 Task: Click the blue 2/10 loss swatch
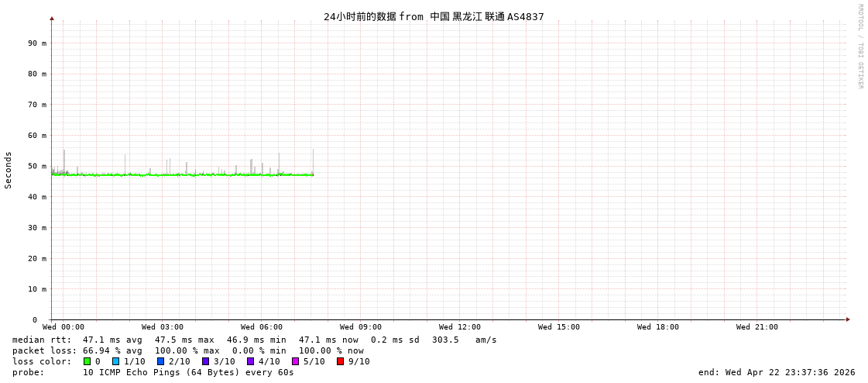coord(160,361)
